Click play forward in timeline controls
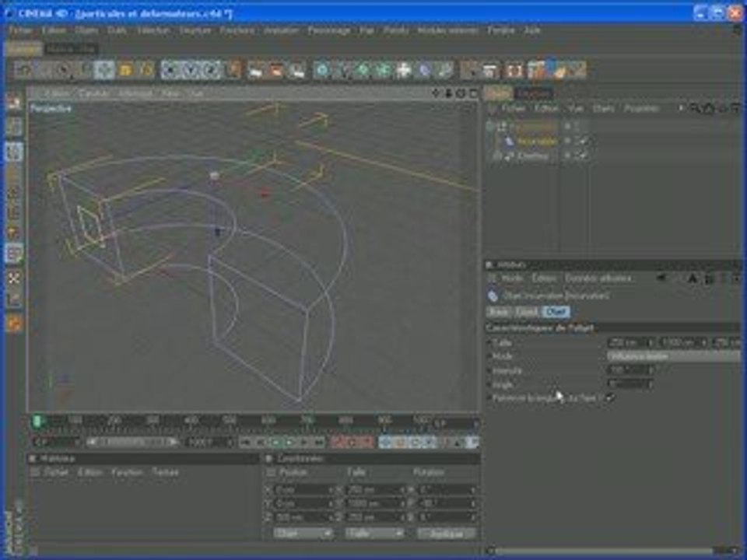Viewport: 747px width, 560px height. (x=290, y=443)
